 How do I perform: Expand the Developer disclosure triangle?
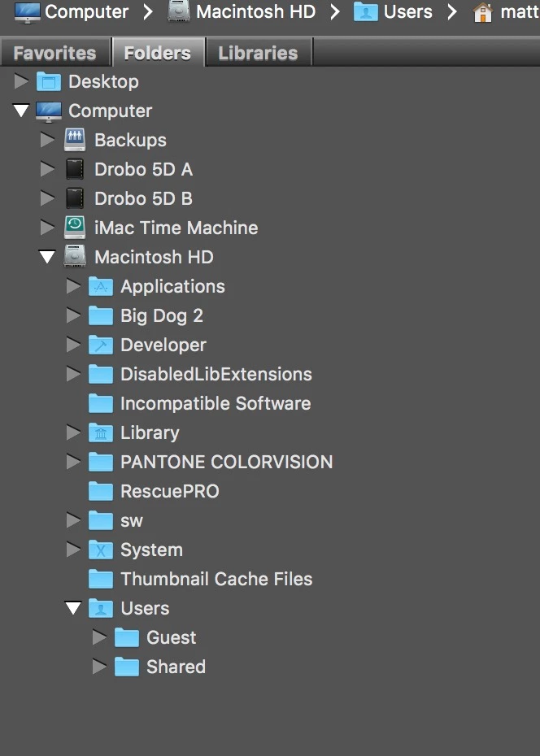tap(73, 345)
